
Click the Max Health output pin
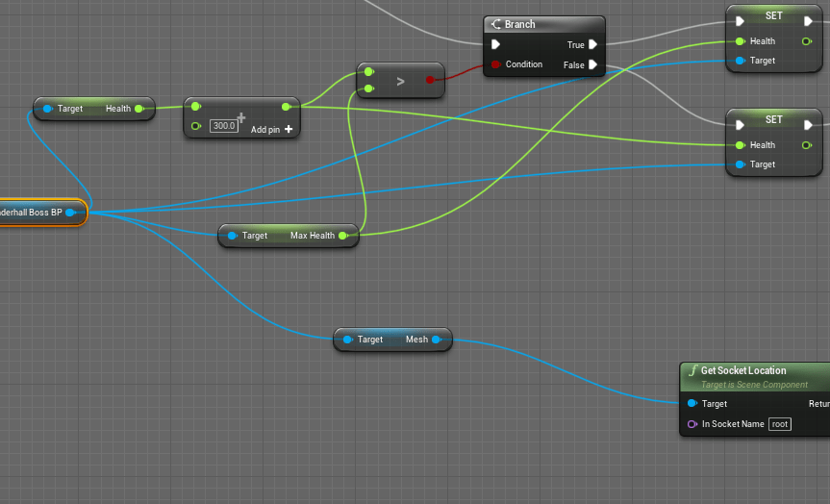[343, 236]
